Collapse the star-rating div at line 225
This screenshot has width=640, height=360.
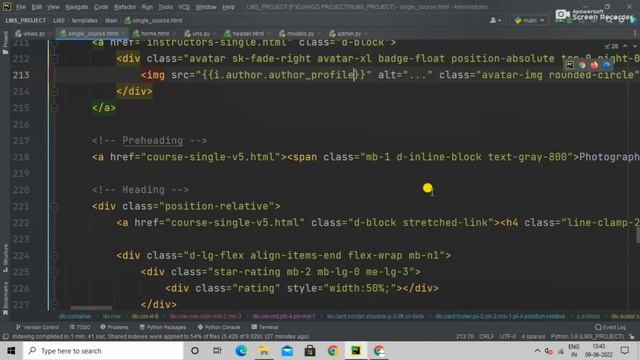coord(55,272)
